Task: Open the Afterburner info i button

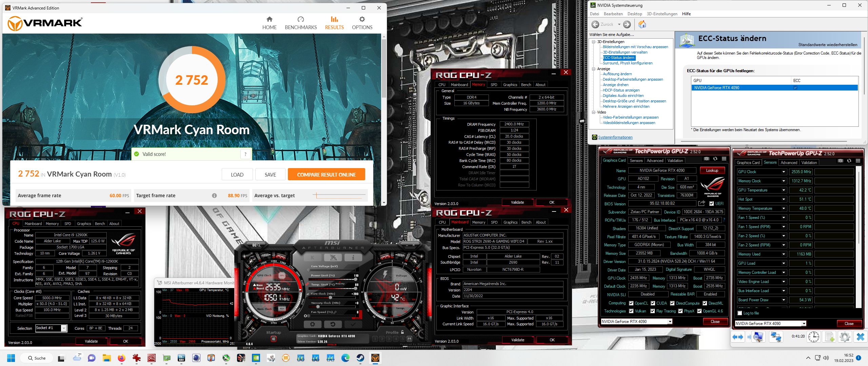Action: click(x=353, y=258)
